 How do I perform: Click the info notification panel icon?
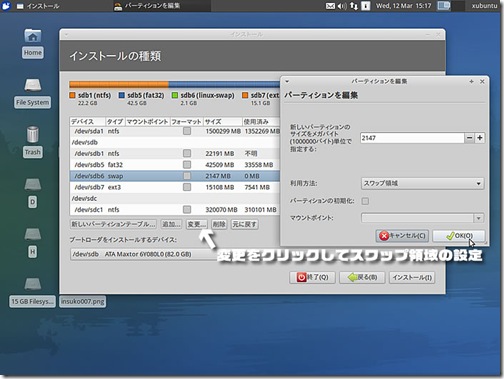366,6
